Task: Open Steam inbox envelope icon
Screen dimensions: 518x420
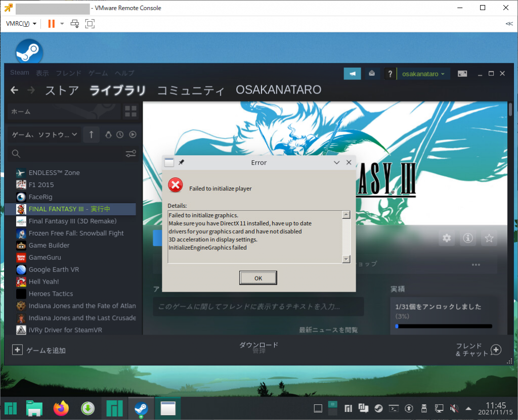Action: click(372, 74)
